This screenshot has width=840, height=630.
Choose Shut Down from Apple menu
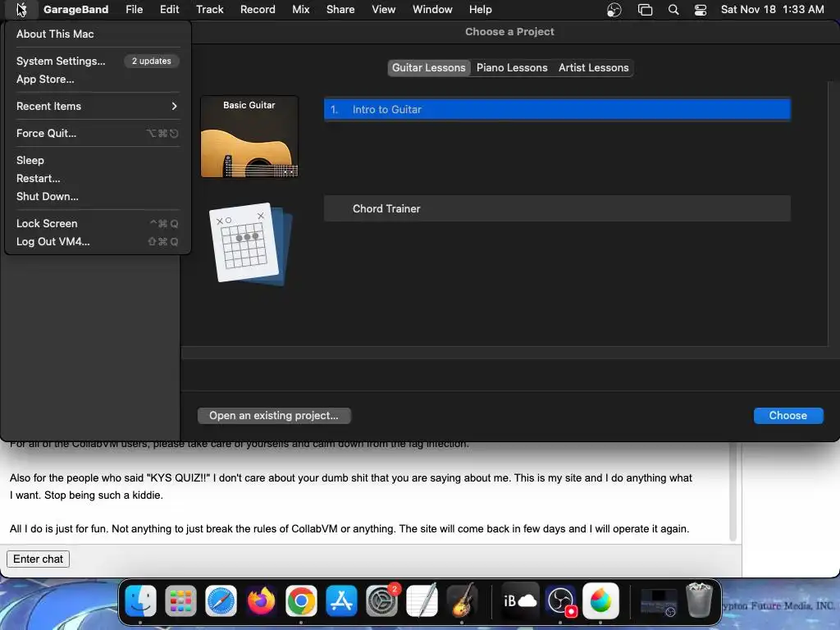tap(98, 197)
